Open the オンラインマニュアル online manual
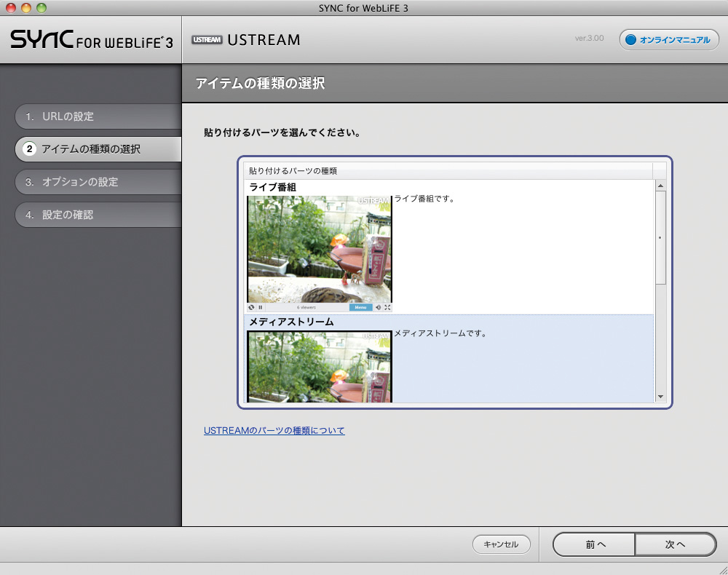728x575 pixels. coord(668,40)
